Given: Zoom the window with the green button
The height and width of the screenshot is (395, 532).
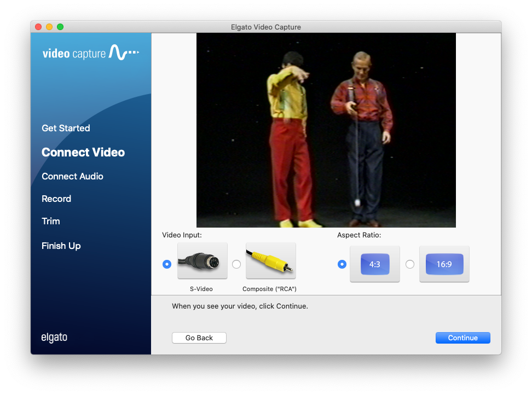Looking at the screenshot, I should point(60,27).
